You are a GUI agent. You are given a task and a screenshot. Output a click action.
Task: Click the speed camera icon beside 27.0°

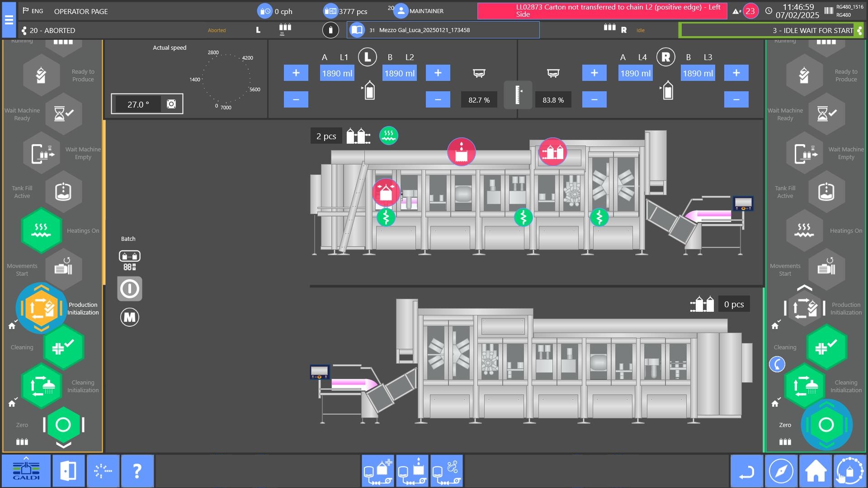[x=171, y=104]
